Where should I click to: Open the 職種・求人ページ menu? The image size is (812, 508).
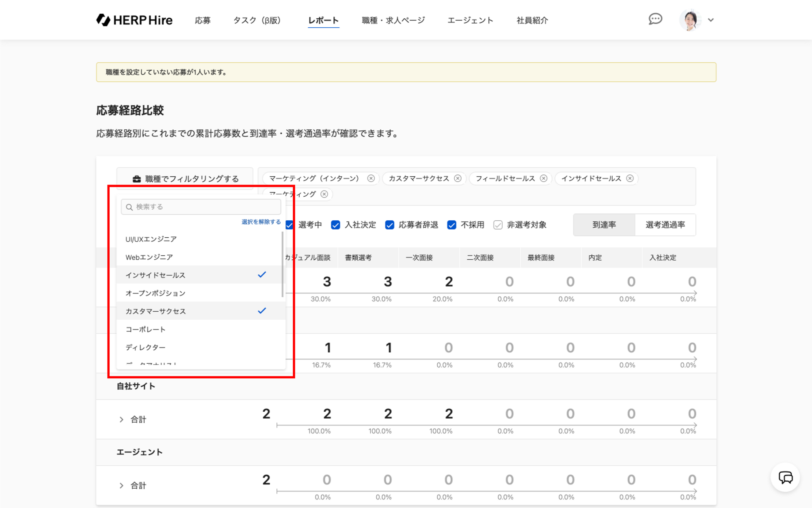(393, 20)
